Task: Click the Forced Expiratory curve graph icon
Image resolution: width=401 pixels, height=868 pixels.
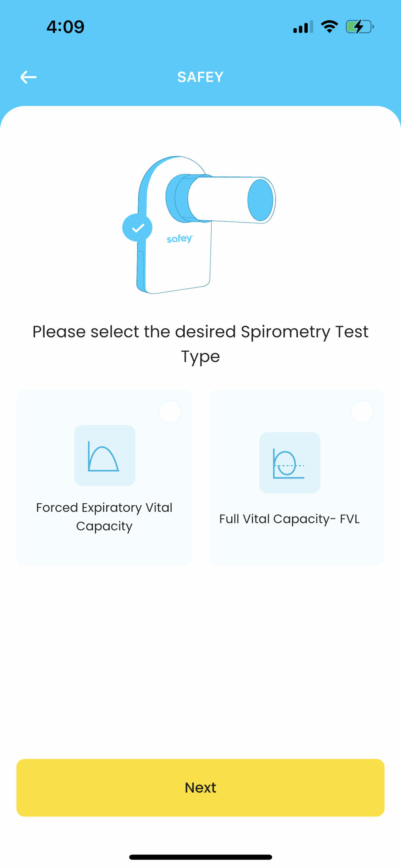Action: (104, 455)
